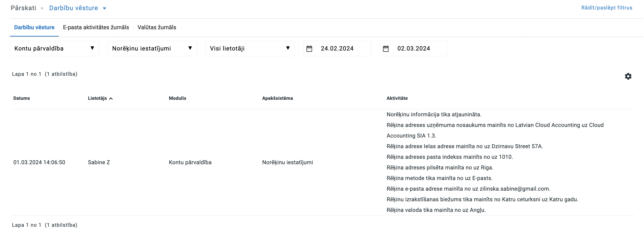Screen dimensions: 644x235
Task: Sort by the Lietotājs column header
Action: pos(97,98)
